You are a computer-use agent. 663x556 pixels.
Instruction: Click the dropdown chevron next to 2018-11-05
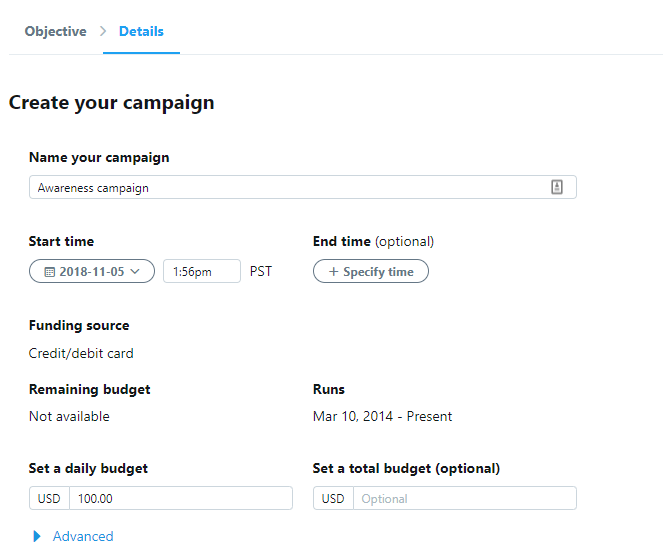point(135,271)
